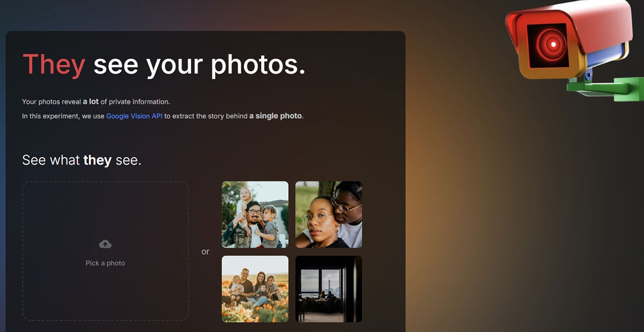644x332 pixels.
Task: Click the 'Pick a photo' label
Action: (105, 263)
